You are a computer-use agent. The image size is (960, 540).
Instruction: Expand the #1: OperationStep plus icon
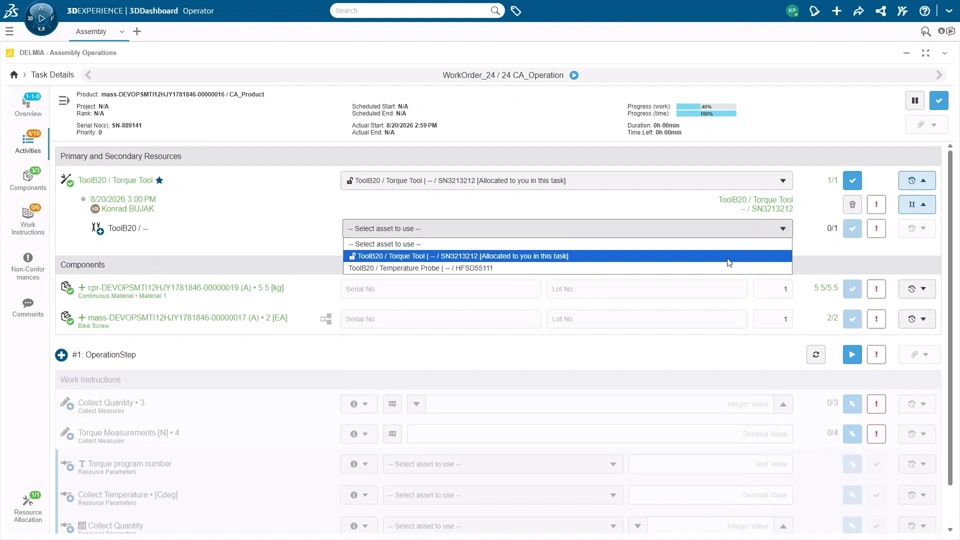pyautogui.click(x=61, y=355)
